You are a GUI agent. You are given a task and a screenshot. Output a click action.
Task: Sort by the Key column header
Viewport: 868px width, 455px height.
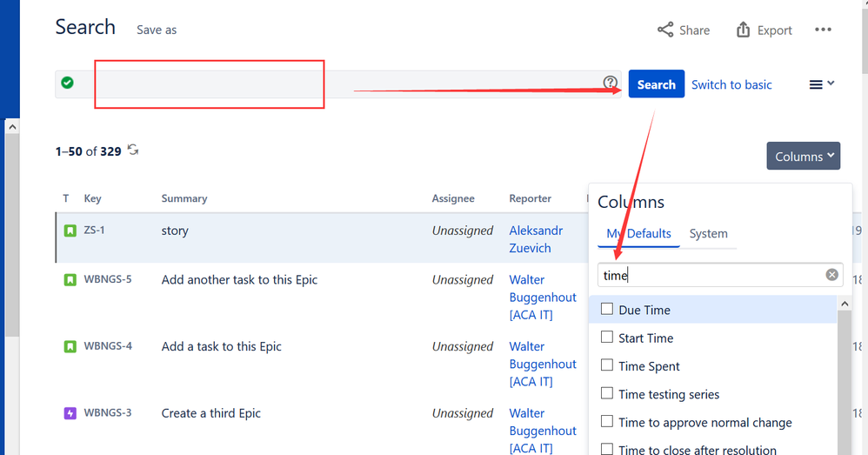pyautogui.click(x=92, y=198)
